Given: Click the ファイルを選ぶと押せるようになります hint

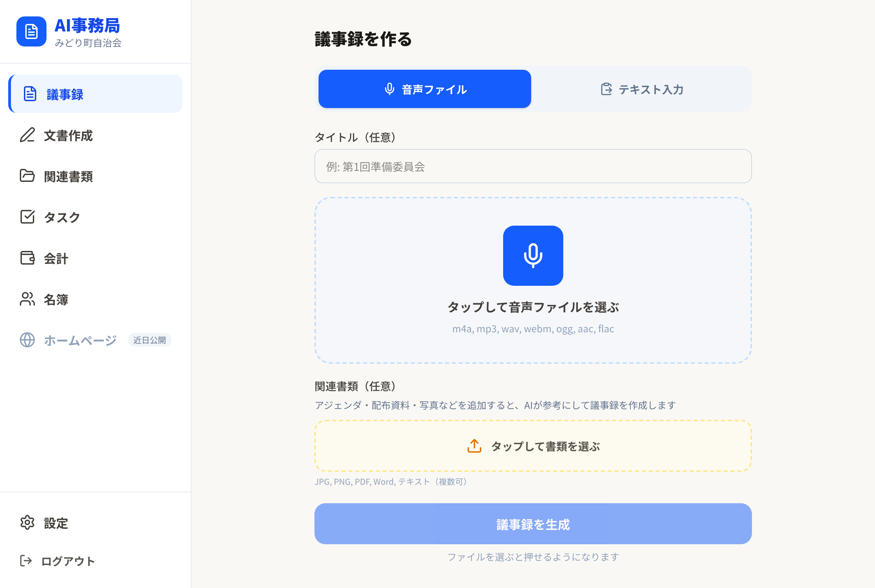Looking at the screenshot, I should click(x=533, y=557).
